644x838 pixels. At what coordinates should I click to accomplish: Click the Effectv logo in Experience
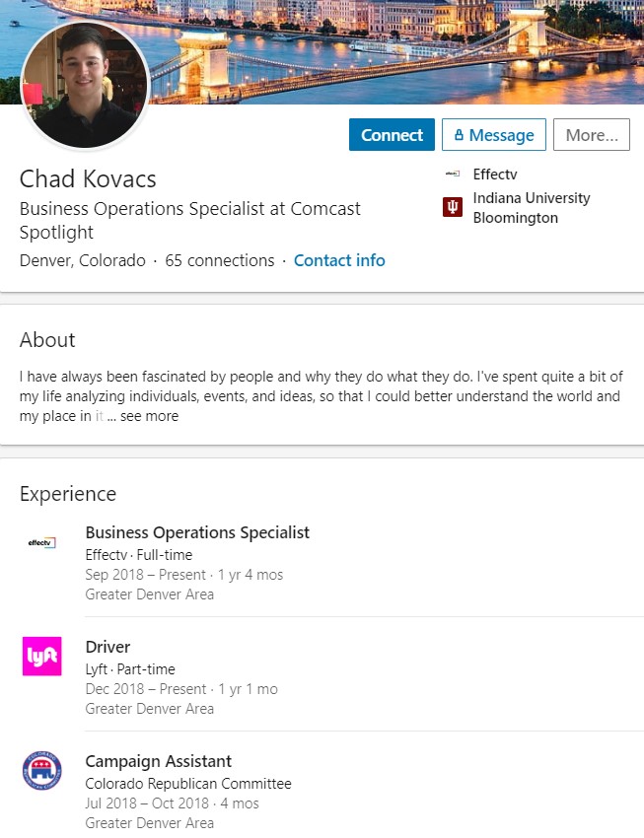click(41, 542)
